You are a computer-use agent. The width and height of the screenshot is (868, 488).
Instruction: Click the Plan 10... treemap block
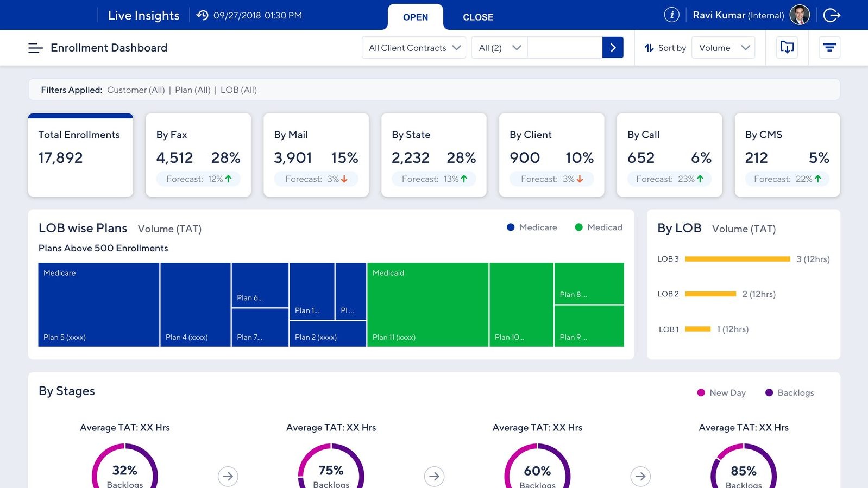coord(521,305)
